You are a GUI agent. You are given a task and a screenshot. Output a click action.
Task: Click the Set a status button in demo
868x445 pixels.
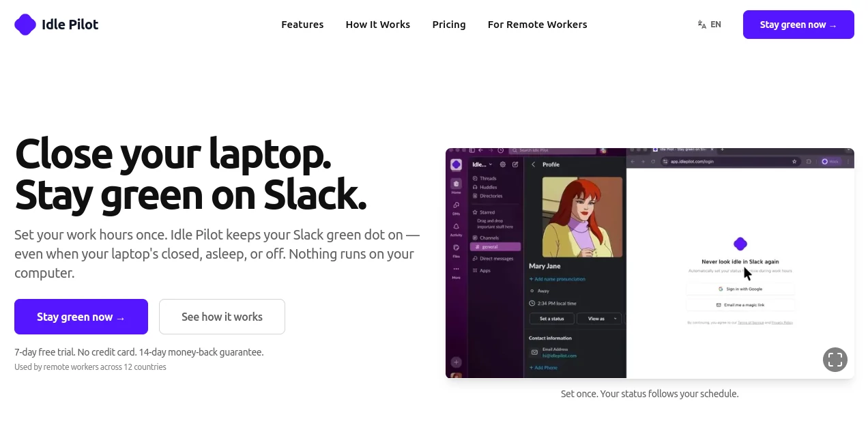coord(551,319)
